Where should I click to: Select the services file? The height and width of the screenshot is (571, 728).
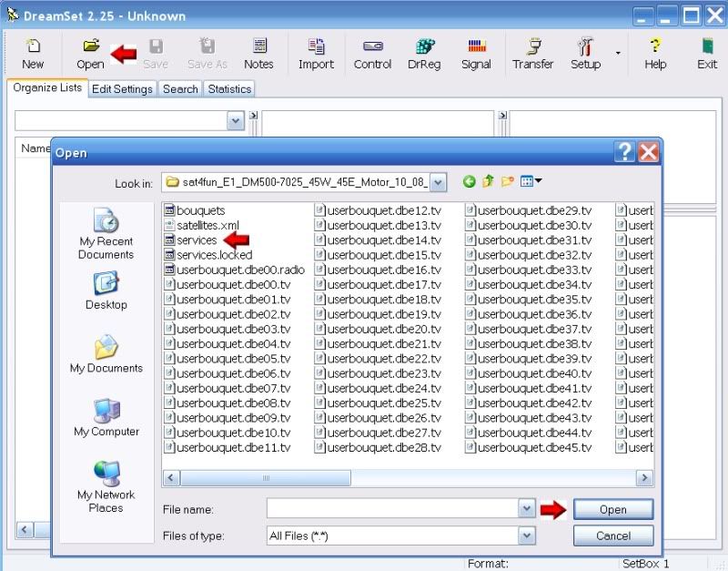pos(190,240)
